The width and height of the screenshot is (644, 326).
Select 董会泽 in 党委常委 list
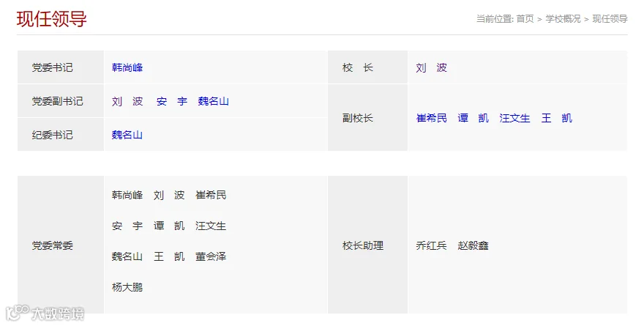pos(211,256)
